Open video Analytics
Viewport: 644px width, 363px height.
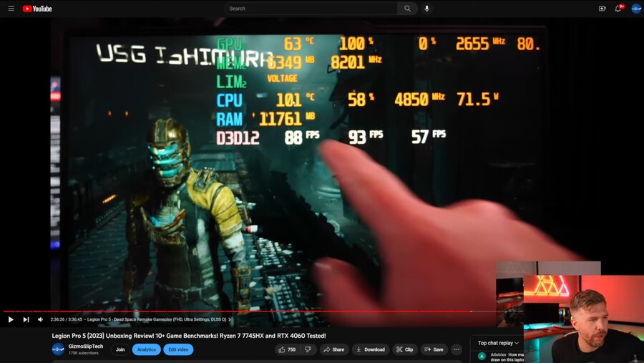(x=146, y=349)
